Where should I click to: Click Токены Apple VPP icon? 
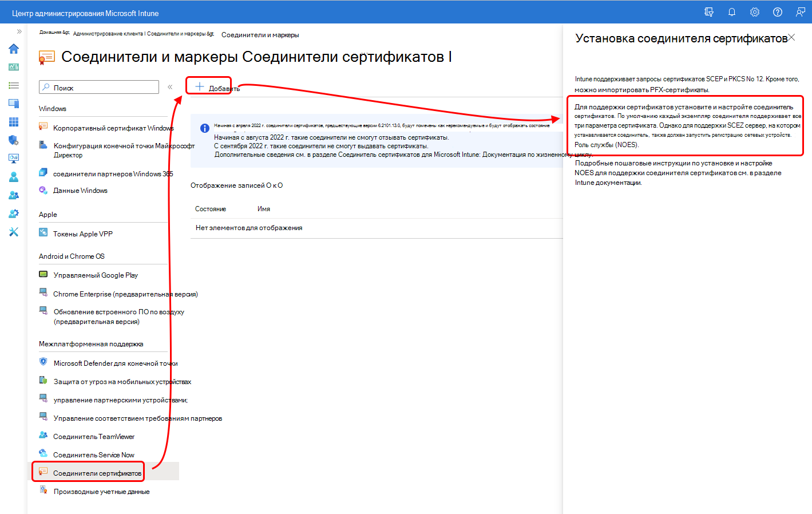(x=43, y=232)
